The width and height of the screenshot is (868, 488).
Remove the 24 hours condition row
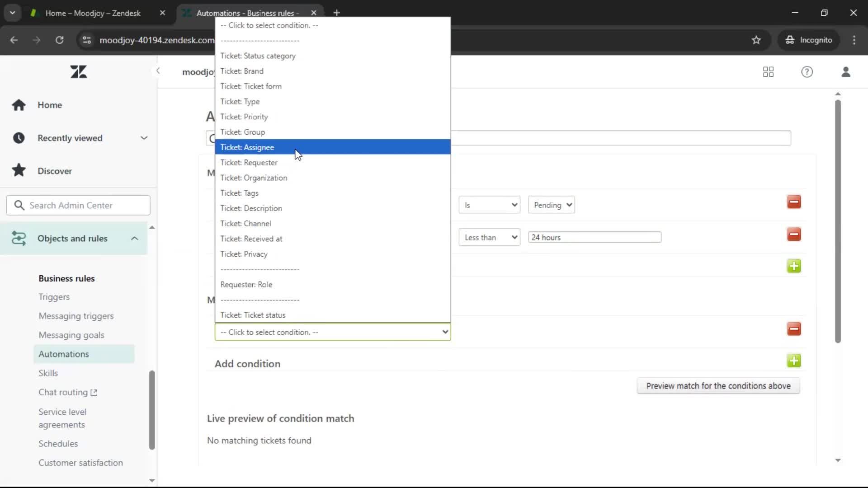tap(794, 234)
